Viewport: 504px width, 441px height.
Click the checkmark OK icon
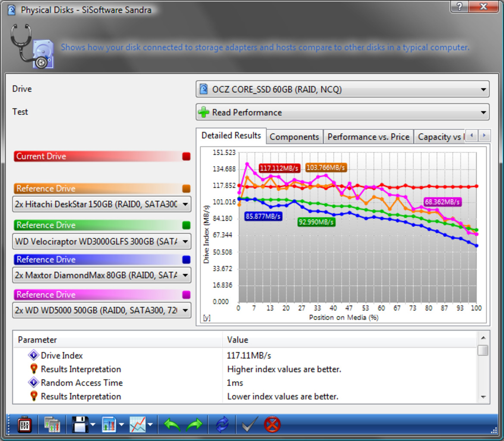(x=250, y=425)
